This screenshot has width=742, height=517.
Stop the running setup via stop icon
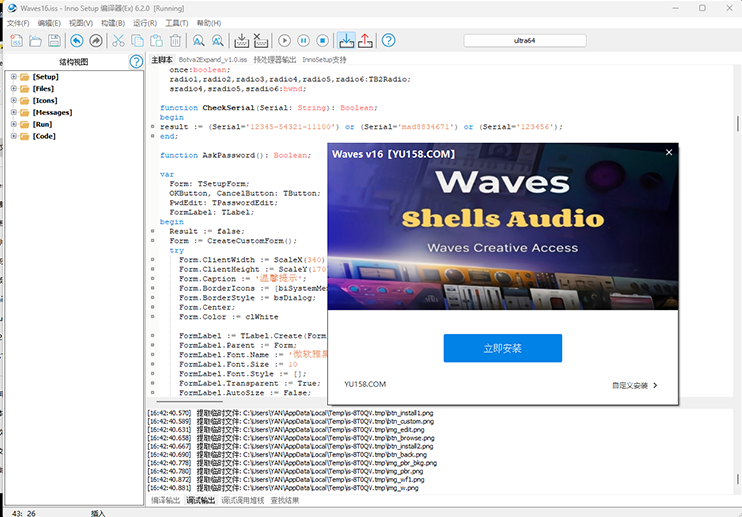(322, 41)
